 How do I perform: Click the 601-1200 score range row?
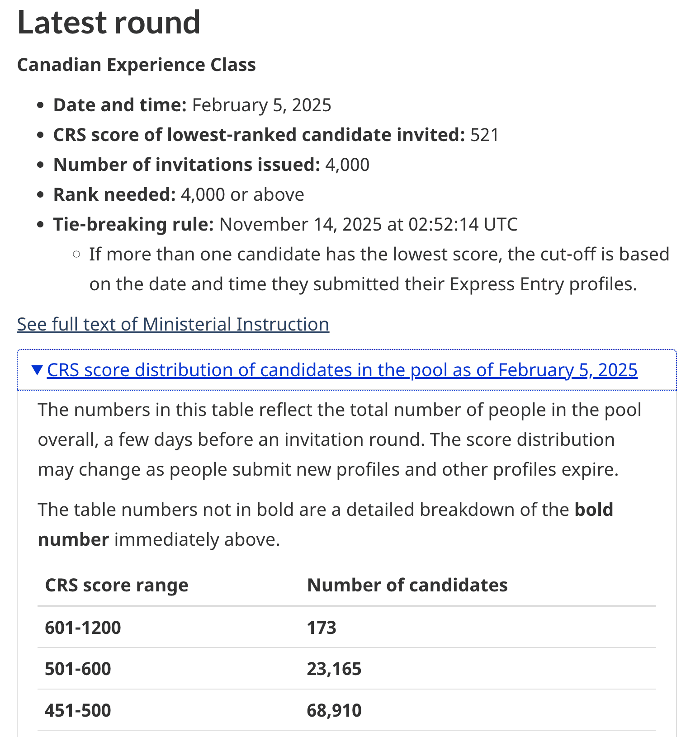point(347,627)
